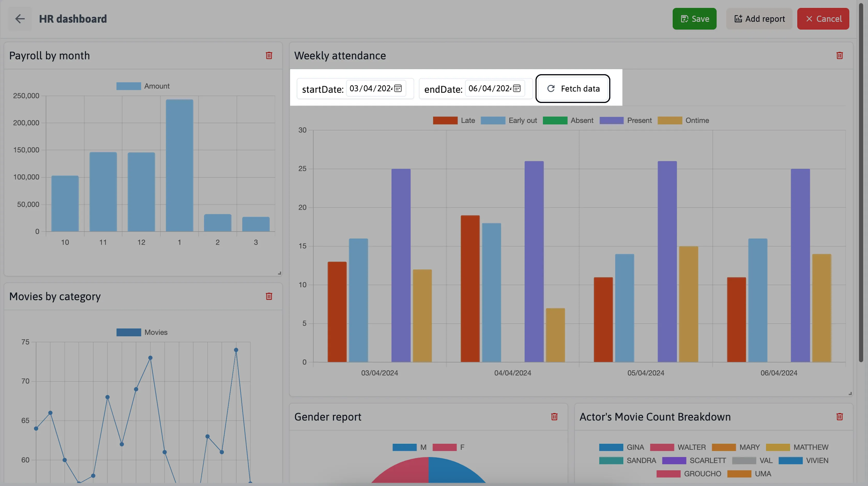This screenshot has width=868, height=486.
Task: Toggle the F legend in Gender report
Action: point(444,447)
